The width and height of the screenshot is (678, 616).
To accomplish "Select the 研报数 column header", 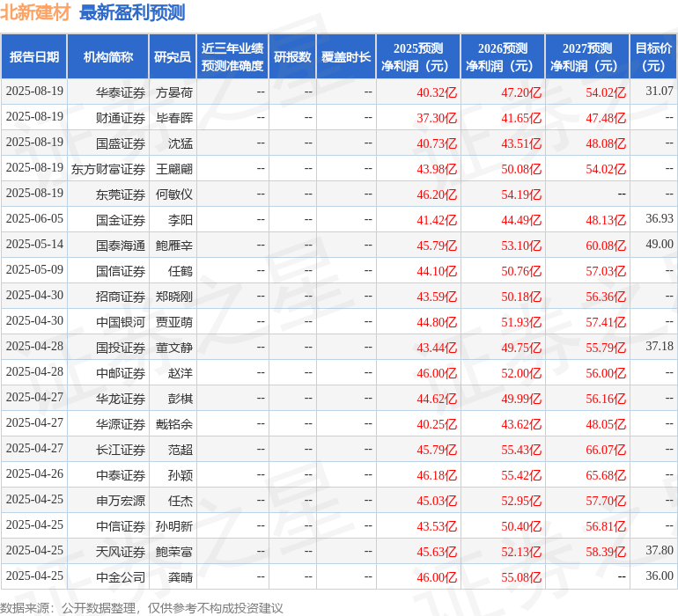I will tap(292, 57).
